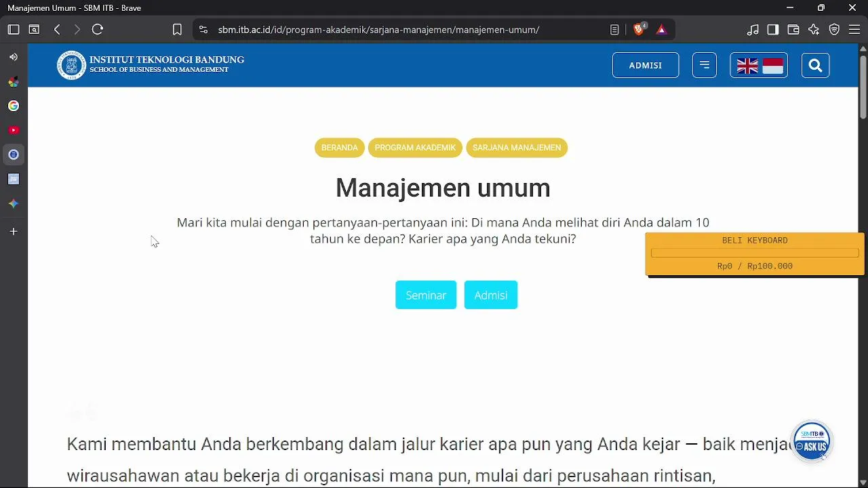Viewport: 868px width, 488px height.
Task: Click the BELI KEYBOARD progress bar
Action: [755, 253]
